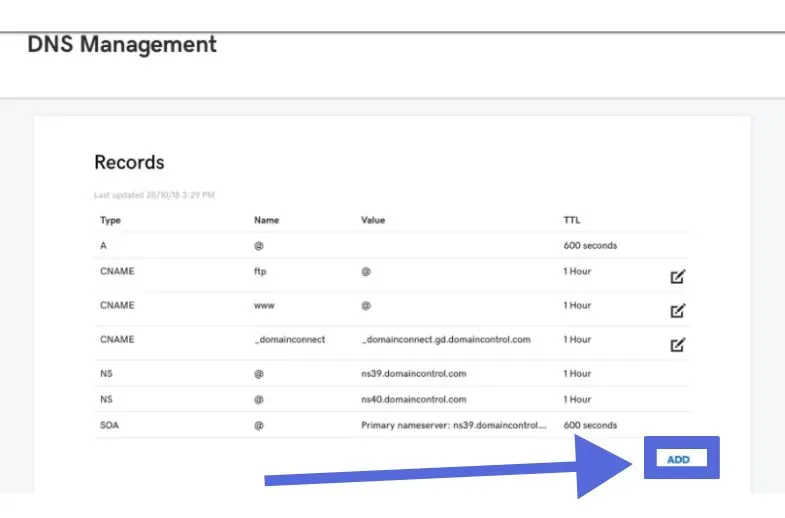This screenshot has height=518, width=785.
Task: Click the CNAME type of ftp row
Action: tap(117, 271)
